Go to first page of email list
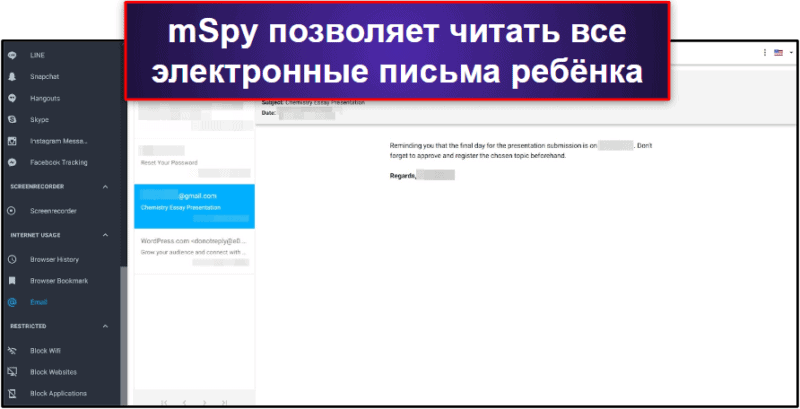 point(164,403)
